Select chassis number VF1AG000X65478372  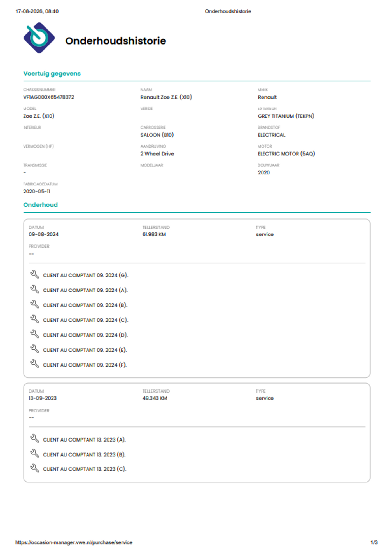(49, 97)
